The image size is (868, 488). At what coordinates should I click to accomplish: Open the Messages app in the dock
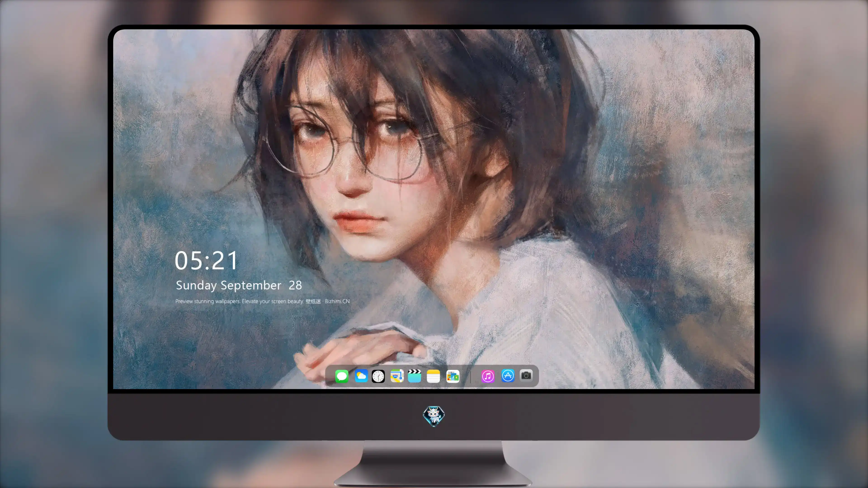point(342,376)
